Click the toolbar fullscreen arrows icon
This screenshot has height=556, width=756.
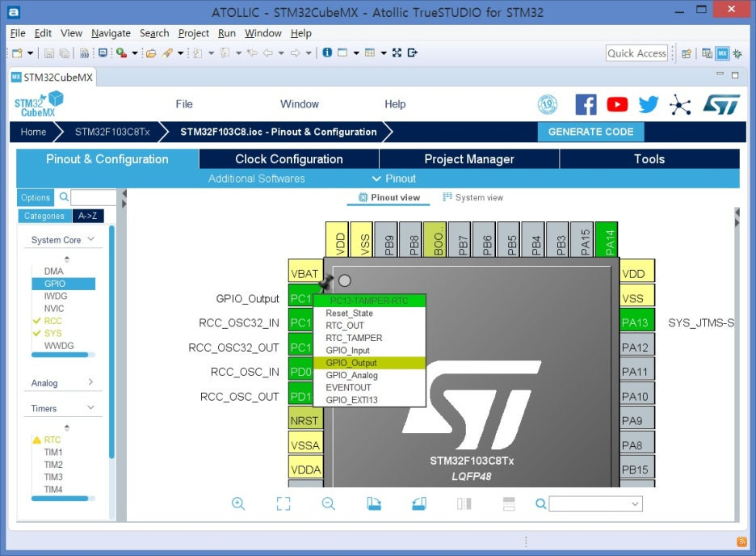point(397,53)
